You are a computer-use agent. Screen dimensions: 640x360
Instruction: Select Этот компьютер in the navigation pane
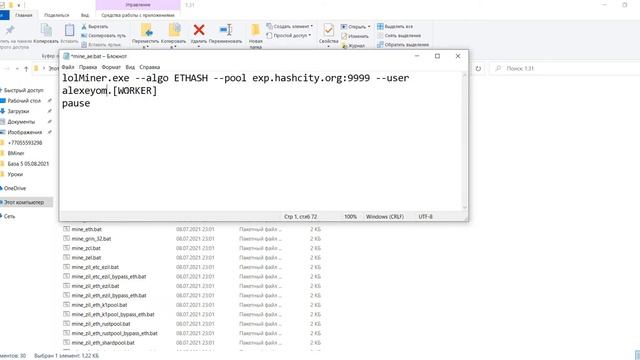pyautogui.click(x=24, y=202)
